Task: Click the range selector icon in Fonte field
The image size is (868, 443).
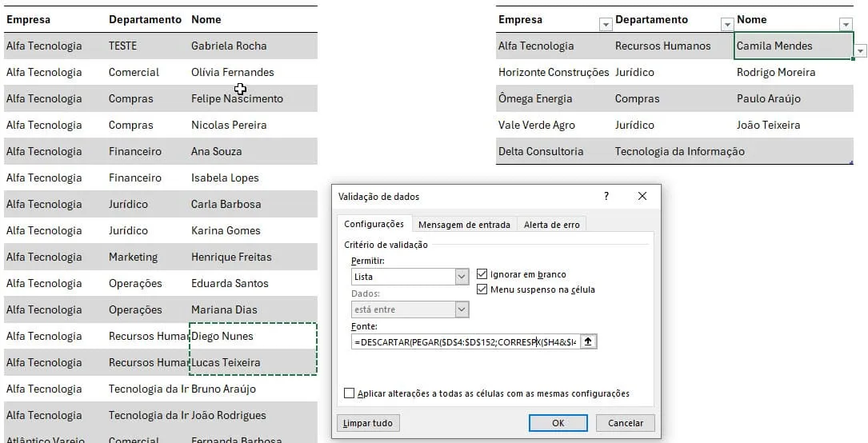Action: tap(588, 341)
